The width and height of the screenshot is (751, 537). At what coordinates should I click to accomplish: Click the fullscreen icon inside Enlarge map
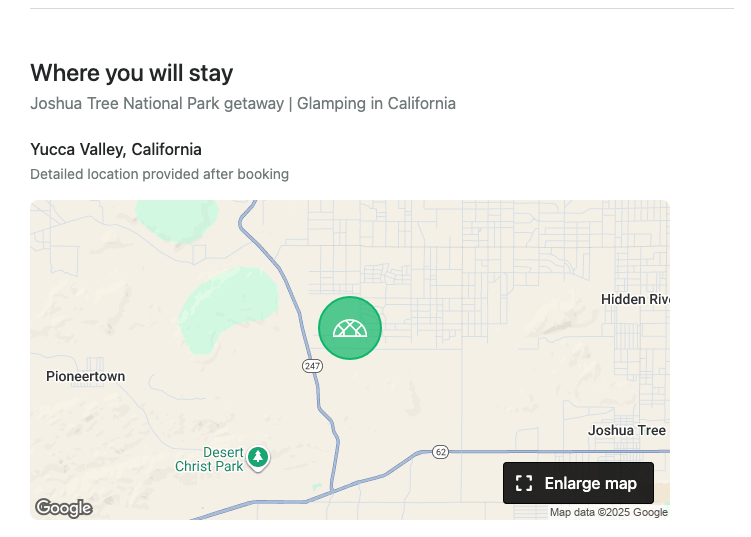click(524, 484)
